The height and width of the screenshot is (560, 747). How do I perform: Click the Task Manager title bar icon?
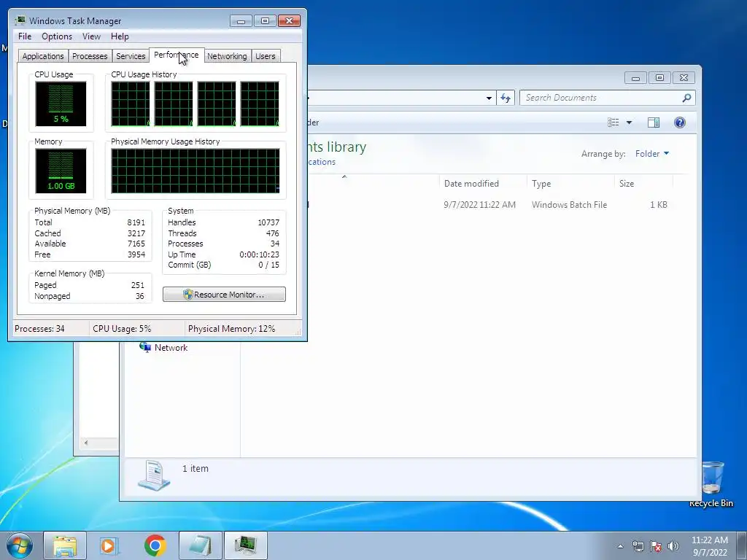point(20,20)
